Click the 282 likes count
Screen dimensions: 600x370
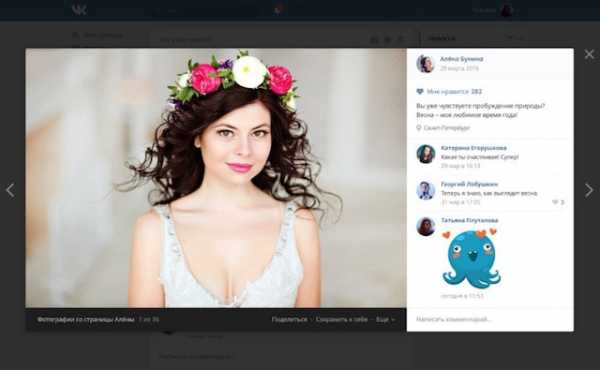(x=476, y=91)
